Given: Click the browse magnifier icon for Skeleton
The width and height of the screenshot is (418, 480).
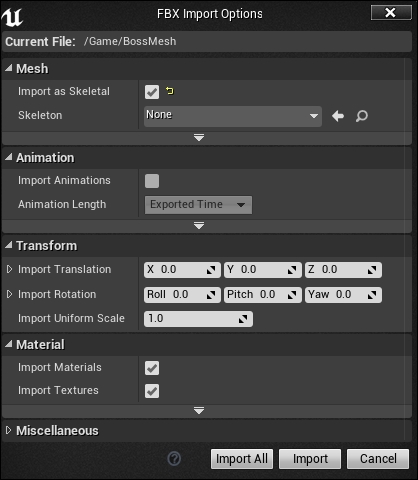Looking at the screenshot, I should click(362, 116).
